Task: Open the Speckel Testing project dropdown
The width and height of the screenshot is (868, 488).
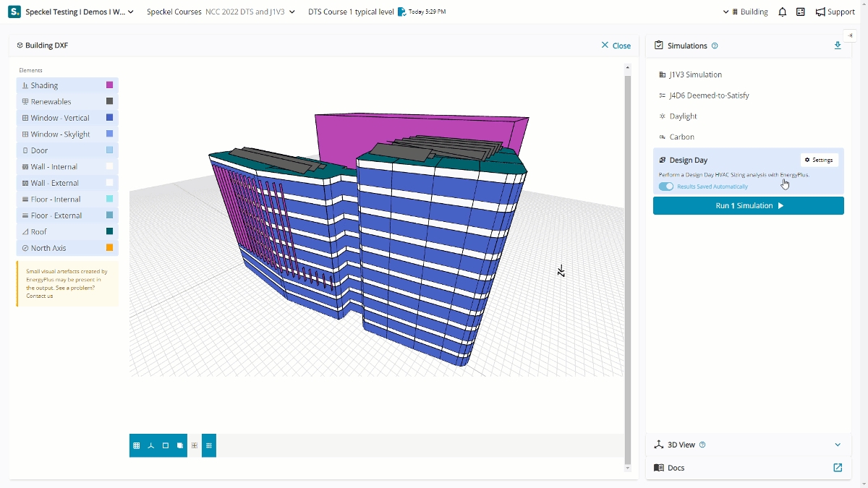Action: (x=80, y=12)
